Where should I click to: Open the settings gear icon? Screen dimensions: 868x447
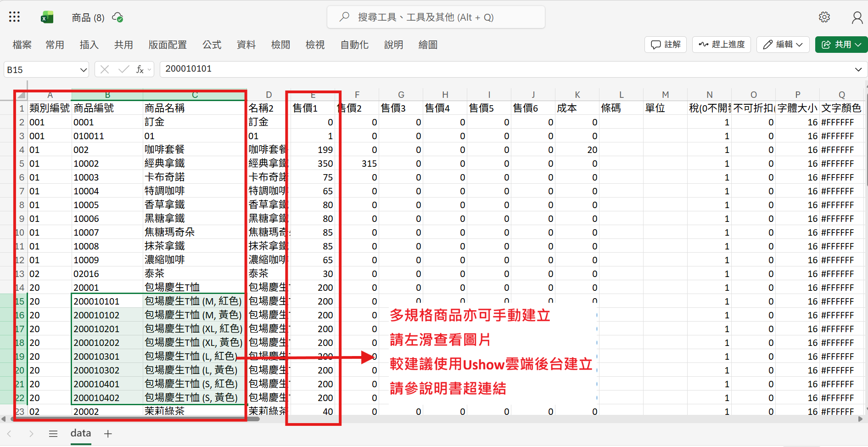coord(824,17)
